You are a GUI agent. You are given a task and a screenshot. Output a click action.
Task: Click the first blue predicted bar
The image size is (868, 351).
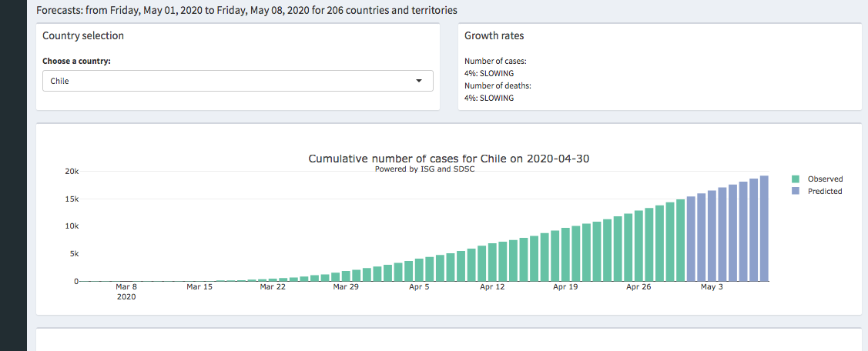(x=691, y=239)
